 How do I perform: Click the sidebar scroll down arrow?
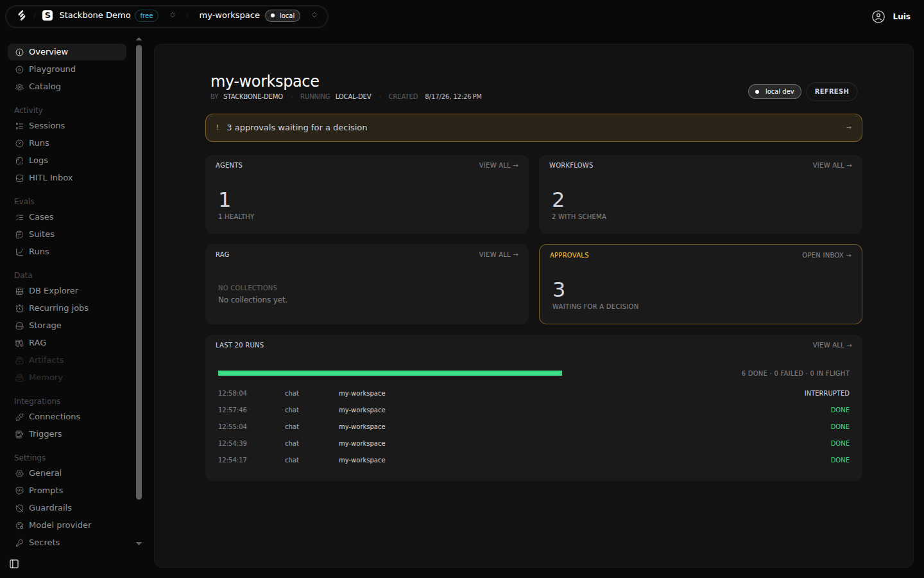[139, 543]
